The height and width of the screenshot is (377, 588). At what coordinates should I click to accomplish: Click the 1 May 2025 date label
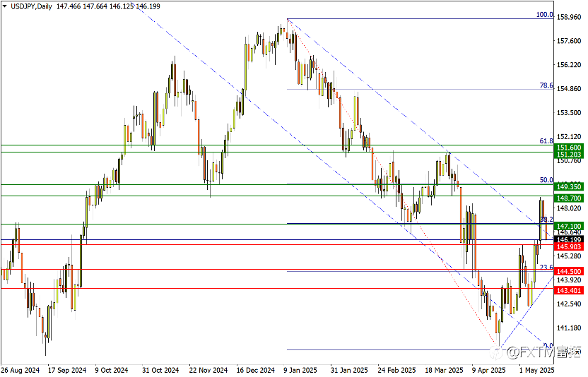click(536, 370)
